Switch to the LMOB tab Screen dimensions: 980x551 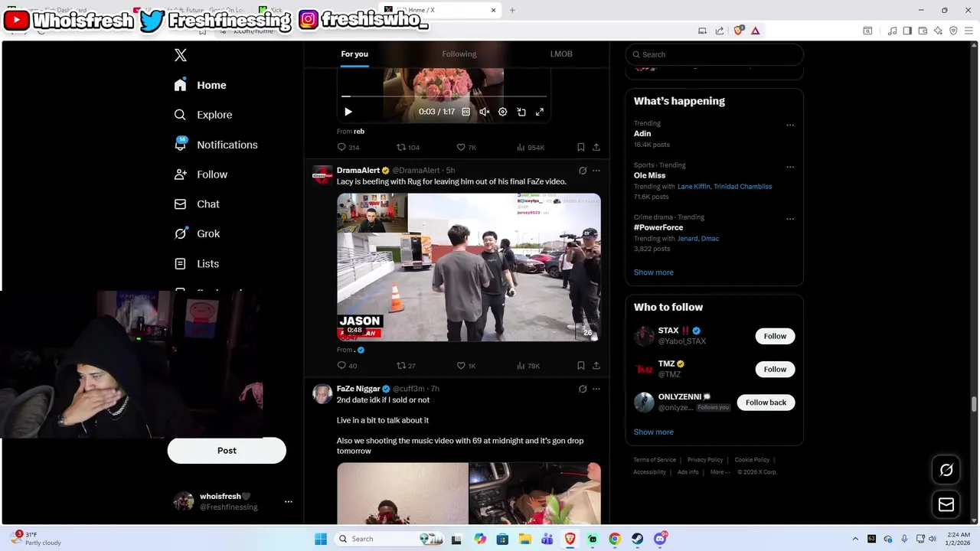point(561,54)
